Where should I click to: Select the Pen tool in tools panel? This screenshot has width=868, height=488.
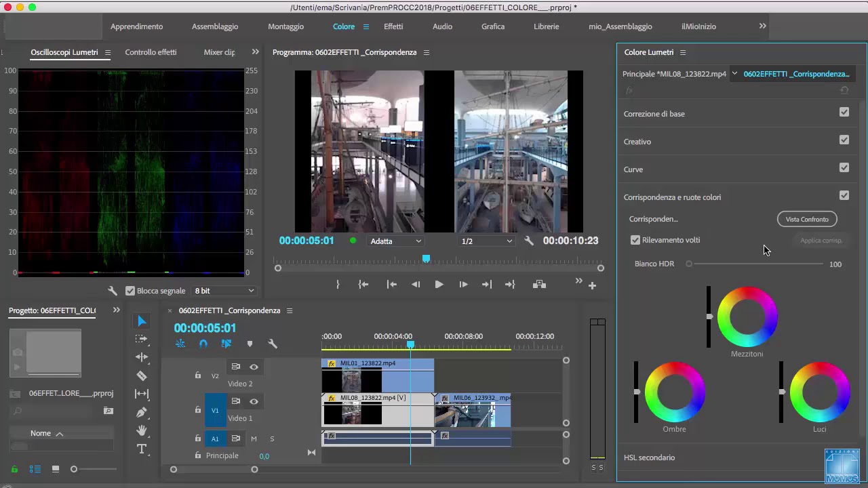coord(141,412)
